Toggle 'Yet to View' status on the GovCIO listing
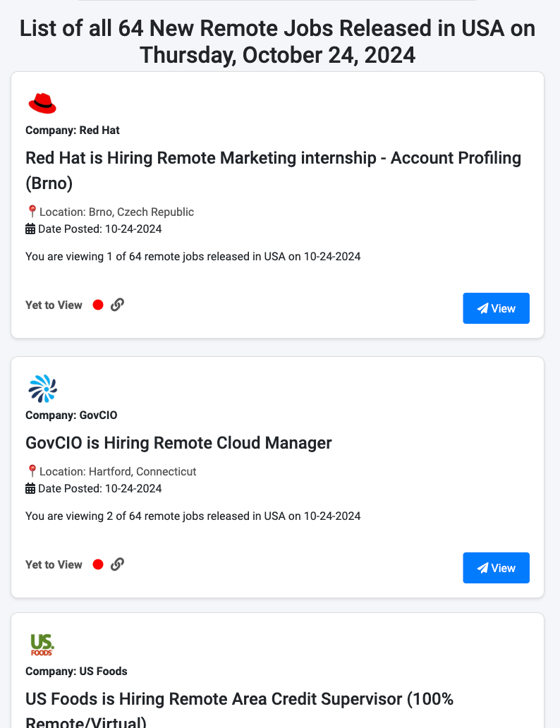This screenshot has width=560, height=728. (54, 564)
